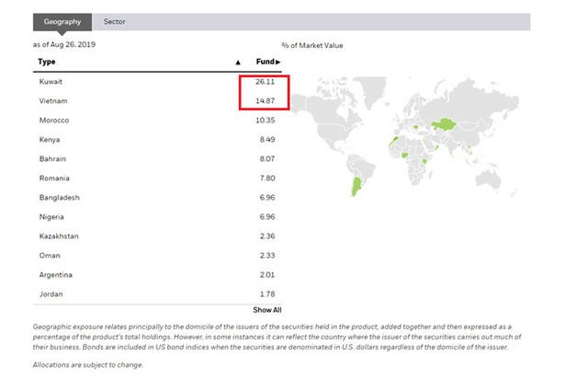Click the ascending sort triangle icon
The width and height of the screenshot is (588, 379).
point(238,62)
